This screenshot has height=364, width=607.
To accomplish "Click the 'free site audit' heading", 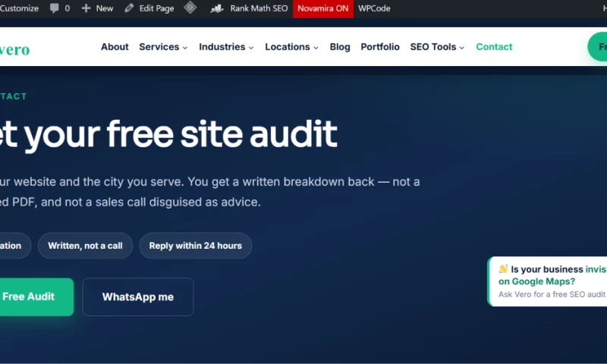I will point(168,134).
